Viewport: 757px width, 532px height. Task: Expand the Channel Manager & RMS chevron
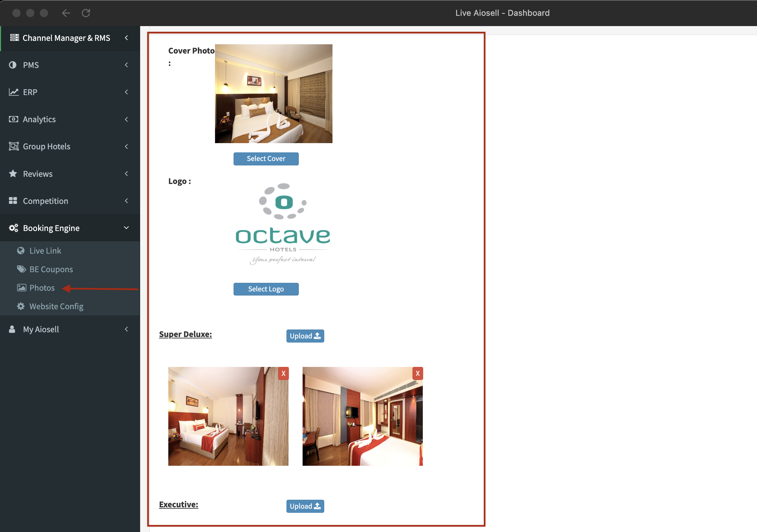pyautogui.click(x=126, y=38)
